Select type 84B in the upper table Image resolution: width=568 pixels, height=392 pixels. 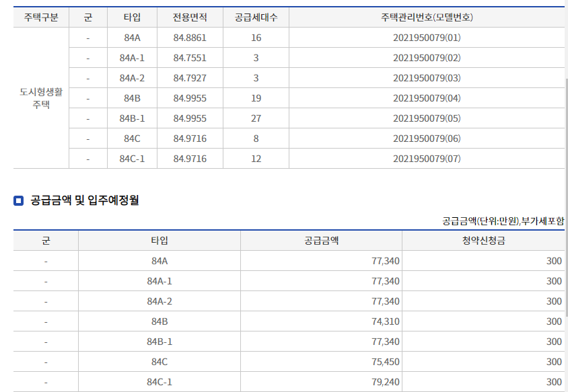[132, 98]
